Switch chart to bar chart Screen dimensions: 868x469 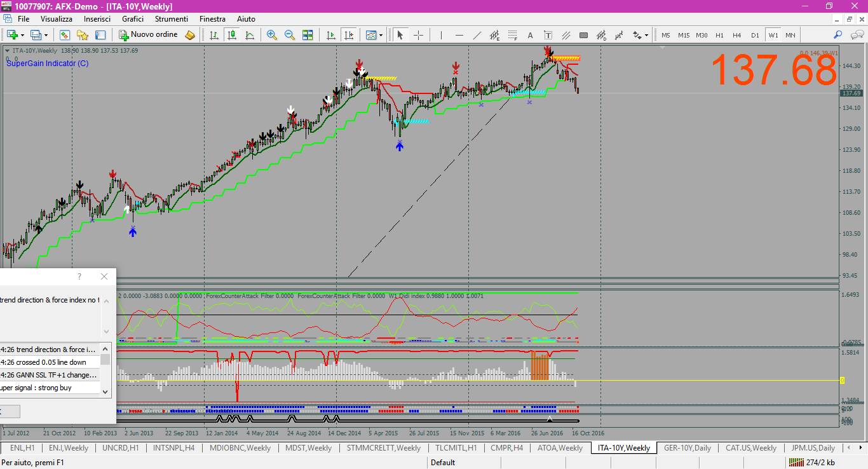[214, 35]
